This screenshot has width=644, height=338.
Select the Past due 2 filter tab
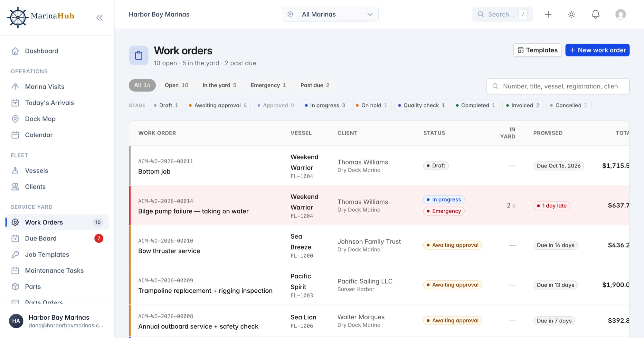(x=315, y=85)
